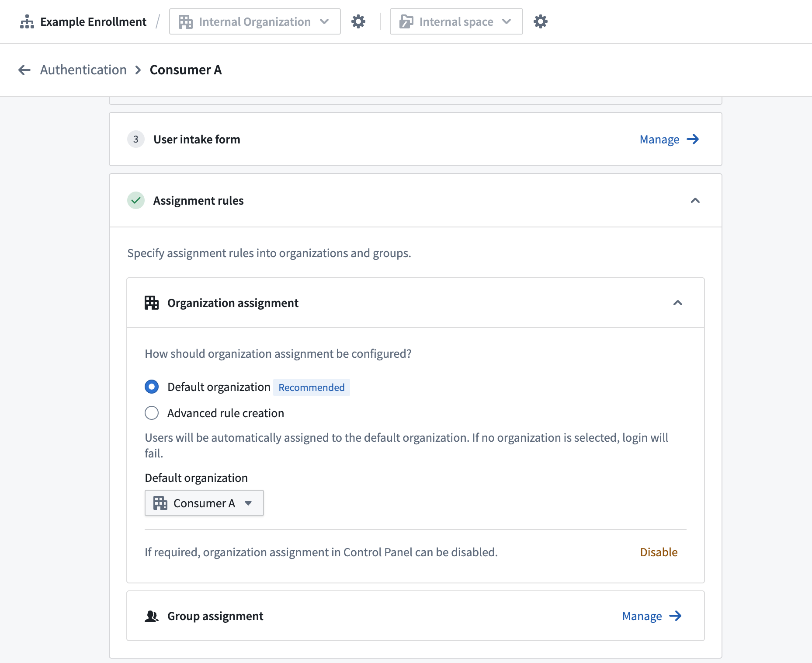Open Internal Organization settings gear
This screenshot has height=663, width=812.
[358, 21]
